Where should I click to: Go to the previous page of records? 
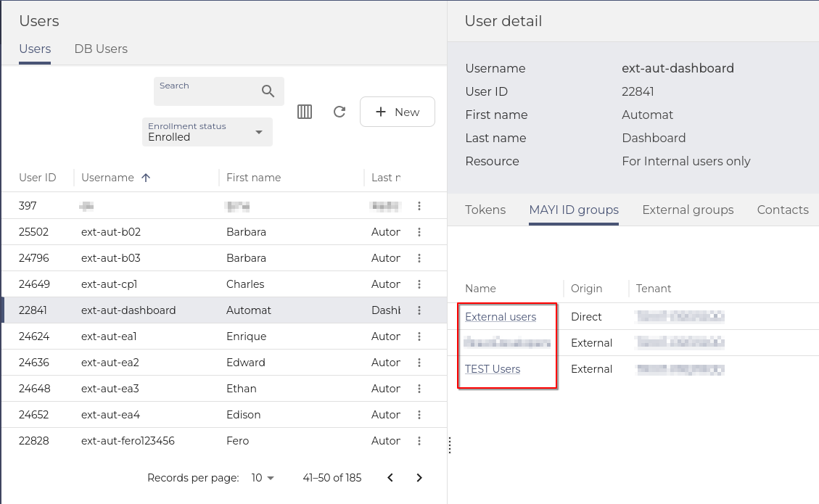[x=390, y=477]
